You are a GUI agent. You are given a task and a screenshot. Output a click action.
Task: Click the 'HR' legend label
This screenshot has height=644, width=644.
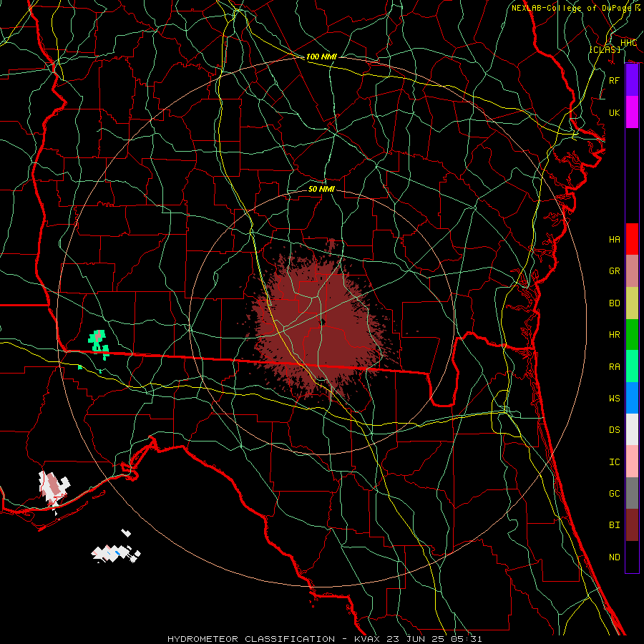[x=615, y=335]
